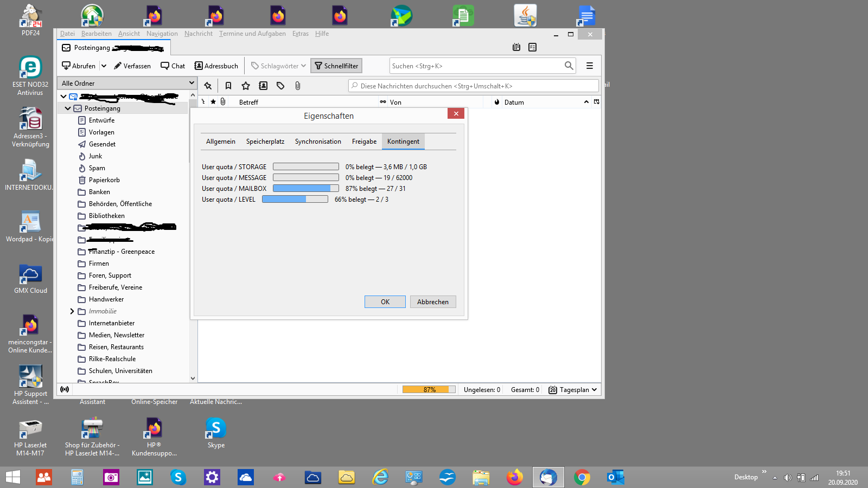Switch to the Speicherplatz tab
The image size is (868, 488).
(265, 142)
